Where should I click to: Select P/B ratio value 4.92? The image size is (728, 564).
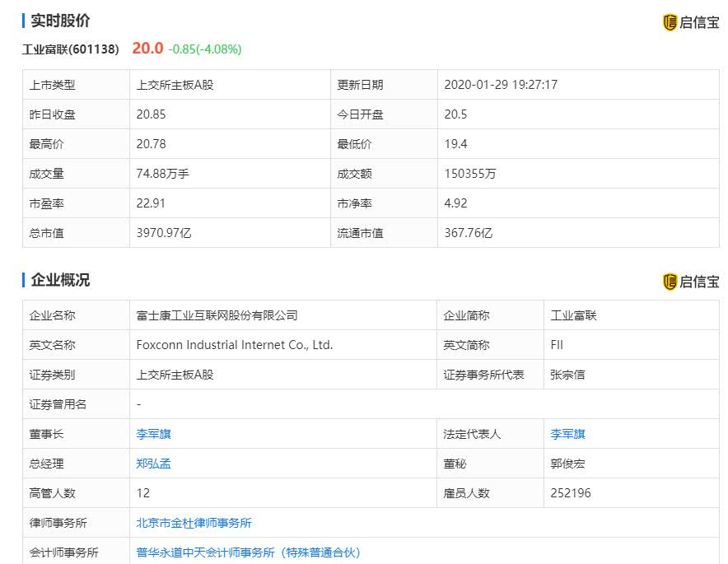tap(455, 203)
